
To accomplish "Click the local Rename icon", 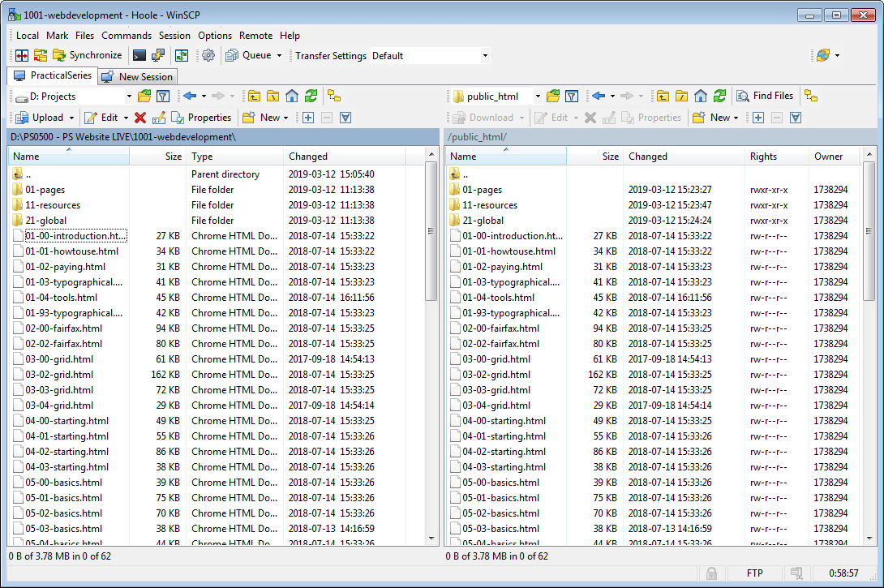I will tap(159, 118).
